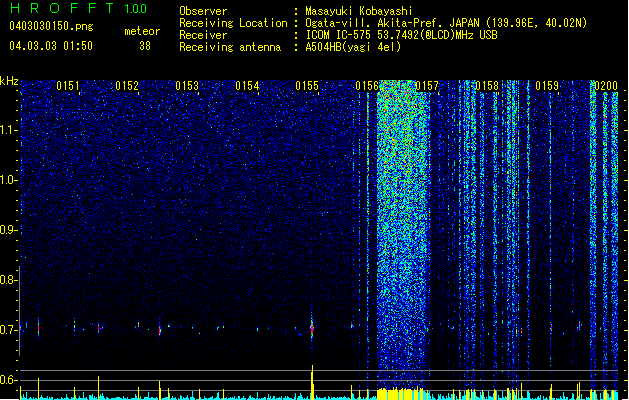
Task: Click time marker 0153
Action: point(187,86)
